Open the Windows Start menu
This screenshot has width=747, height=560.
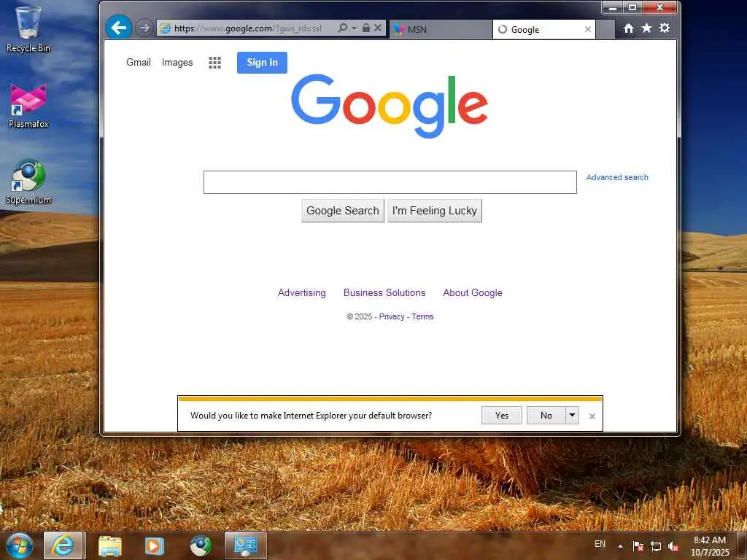[x=20, y=545]
